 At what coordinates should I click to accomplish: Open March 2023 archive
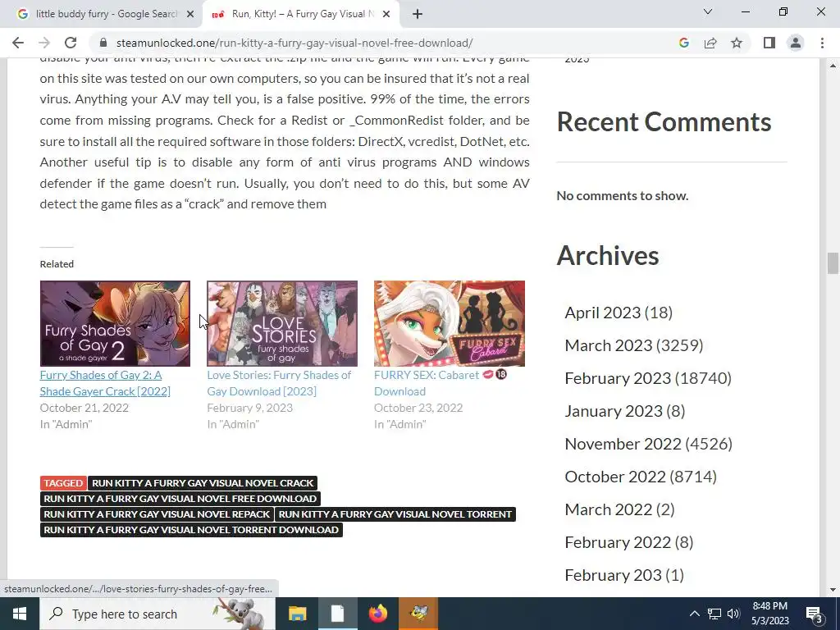click(x=608, y=345)
